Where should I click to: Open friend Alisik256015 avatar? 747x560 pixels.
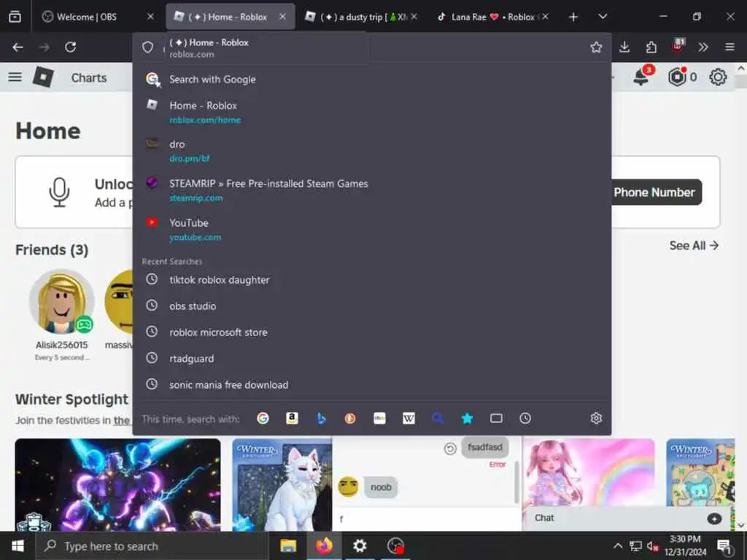[x=61, y=301]
